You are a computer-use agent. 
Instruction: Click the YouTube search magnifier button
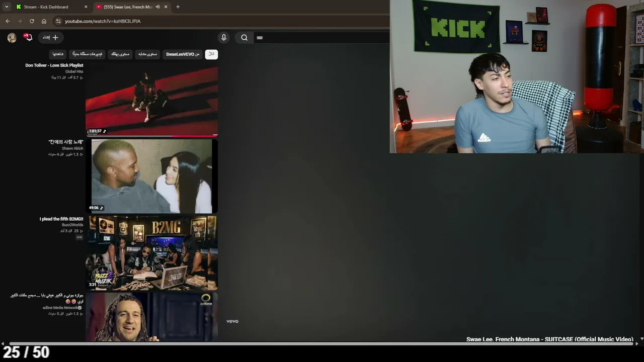(x=244, y=37)
